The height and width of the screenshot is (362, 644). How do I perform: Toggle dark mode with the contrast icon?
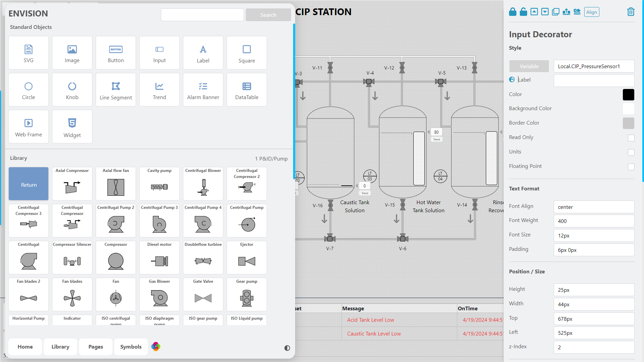287,348
